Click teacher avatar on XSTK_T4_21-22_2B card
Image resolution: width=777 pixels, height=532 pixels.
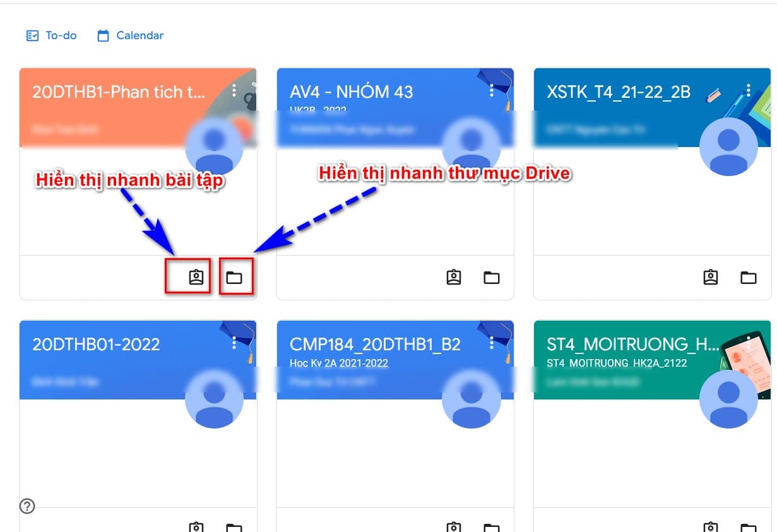[729, 146]
